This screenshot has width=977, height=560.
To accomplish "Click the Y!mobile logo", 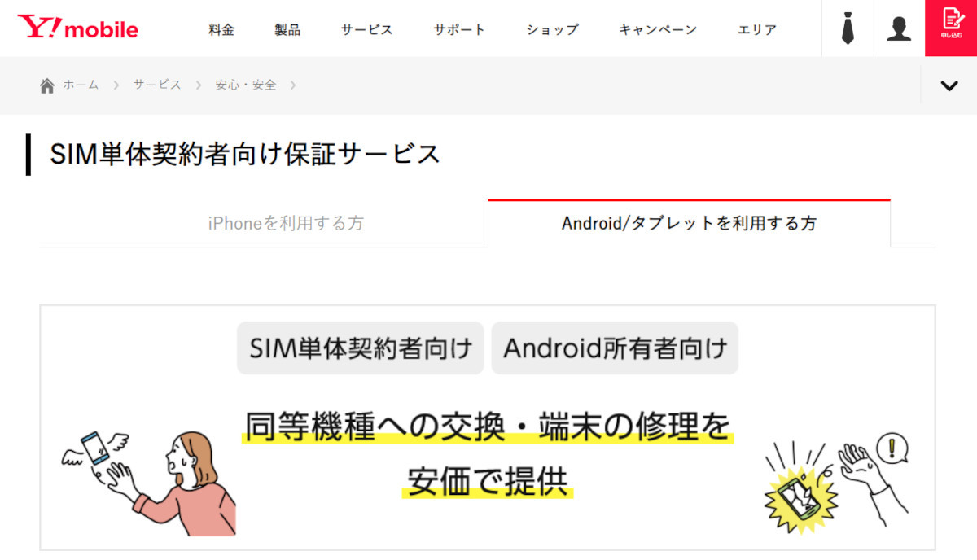I will [x=78, y=28].
